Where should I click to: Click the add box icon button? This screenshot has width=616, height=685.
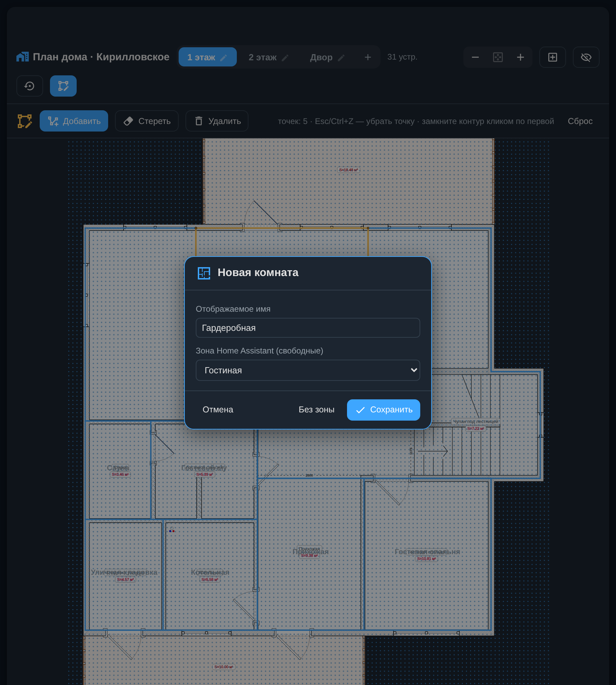pyautogui.click(x=553, y=57)
